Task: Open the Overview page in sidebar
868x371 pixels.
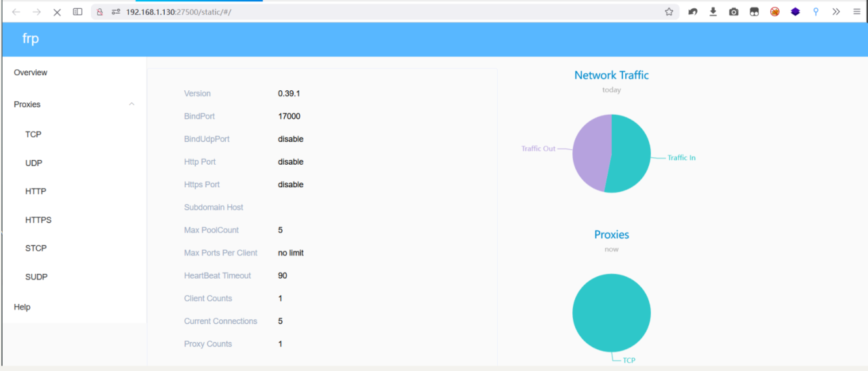Action: [31, 73]
